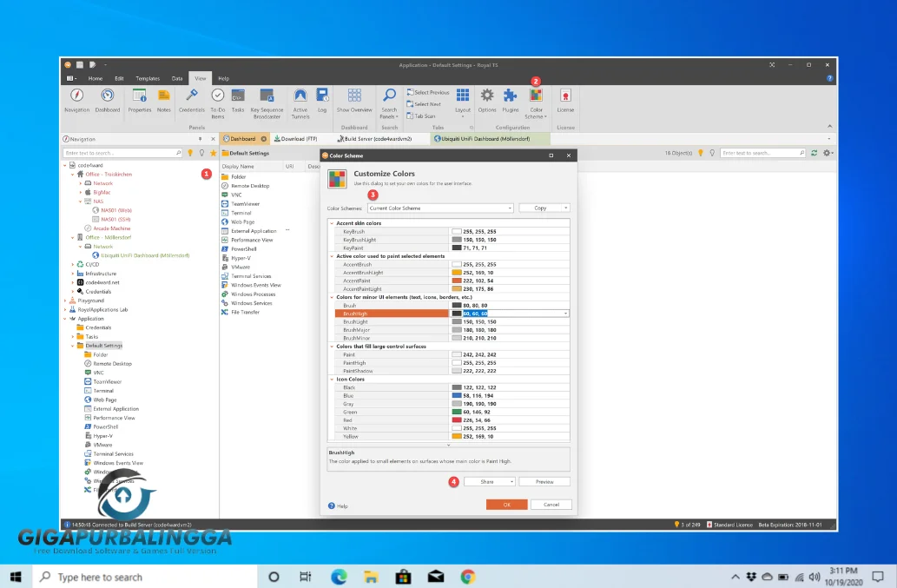Viewport: 897px width, 588px height.
Task: Open the Notes panel icon
Action: tap(163, 101)
